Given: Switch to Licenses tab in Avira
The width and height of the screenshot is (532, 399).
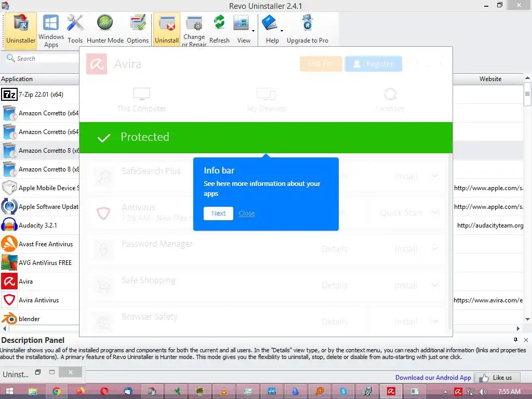Looking at the screenshot, I should (390, 100).
